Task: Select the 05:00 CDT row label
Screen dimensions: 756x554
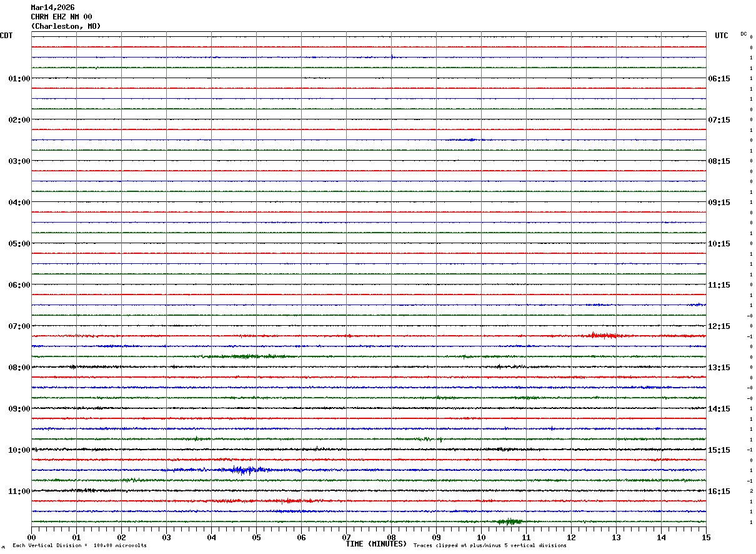Action: [x=19, y=244]
